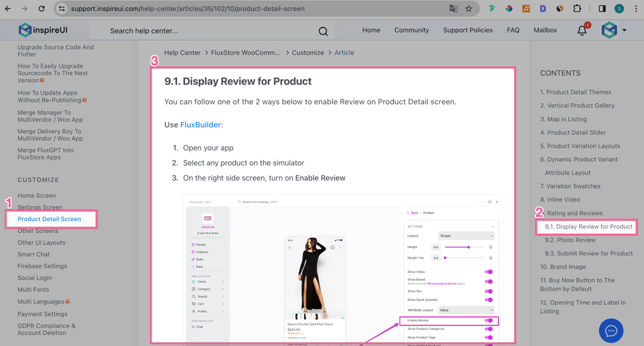Open Firebase Settings article

[x=42, y=266]
